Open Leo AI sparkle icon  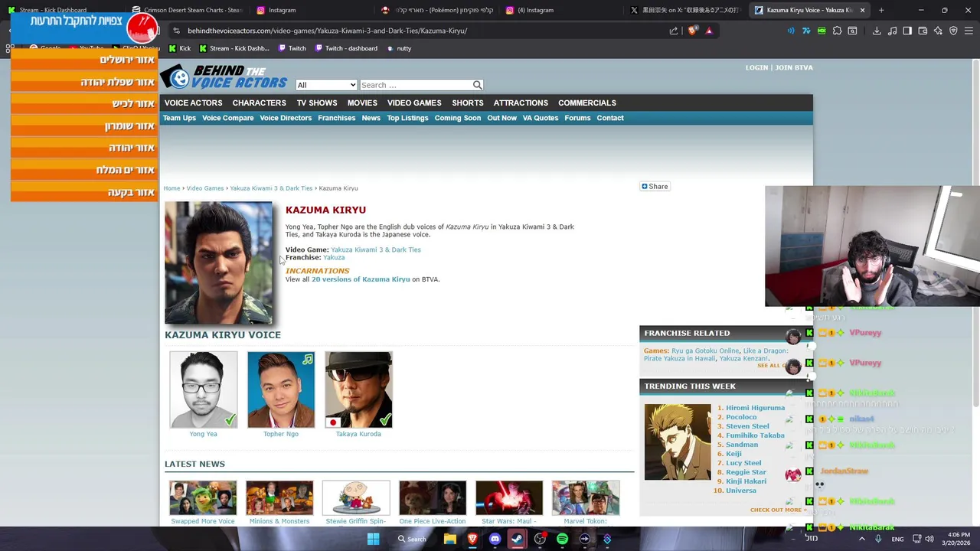pos(938,31)
